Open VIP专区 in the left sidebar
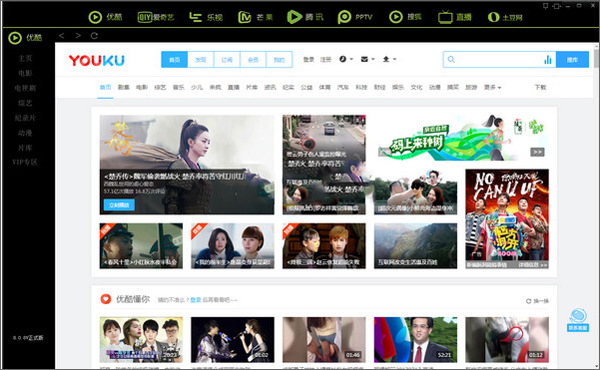This screenshot has height=370, width=600. pos(25,162)
